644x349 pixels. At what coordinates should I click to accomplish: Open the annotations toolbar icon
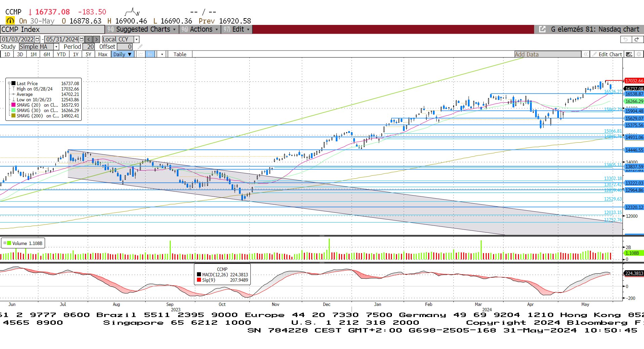629,54
